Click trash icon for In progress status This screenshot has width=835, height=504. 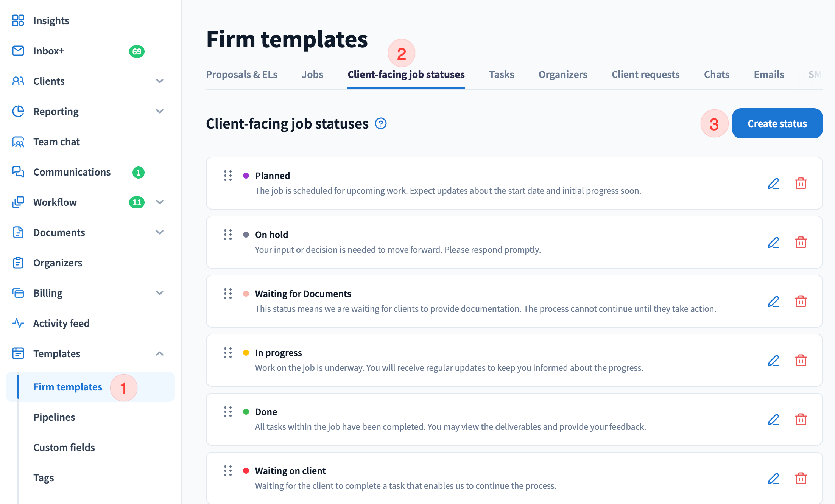(801, 361)
